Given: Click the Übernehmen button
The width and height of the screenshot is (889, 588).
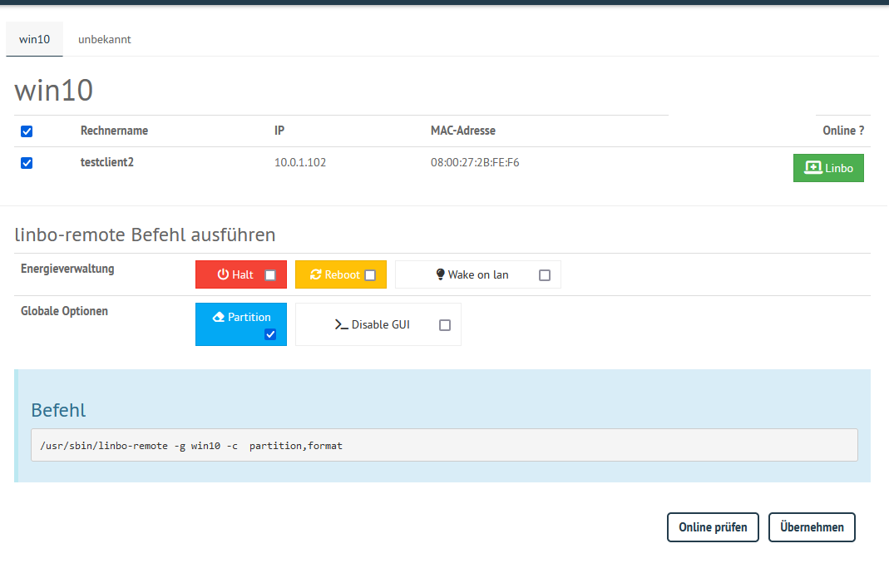Looking at the screenshot, I should (x=812, y=527).
